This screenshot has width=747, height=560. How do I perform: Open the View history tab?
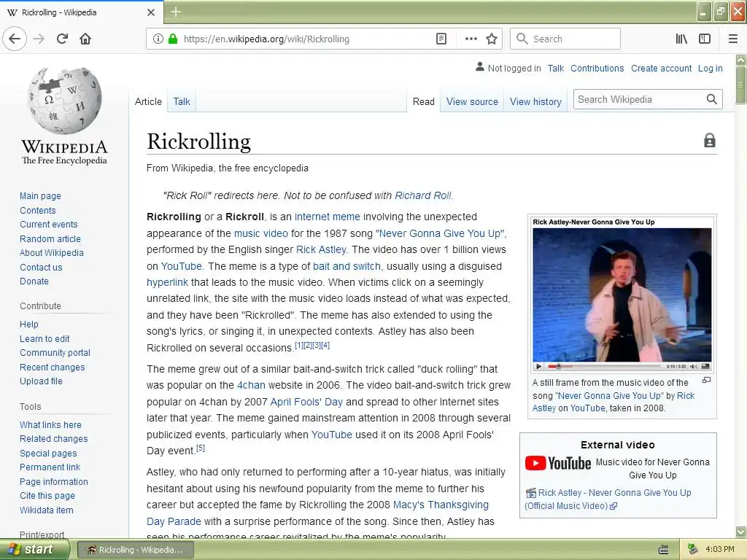point(535,101)
